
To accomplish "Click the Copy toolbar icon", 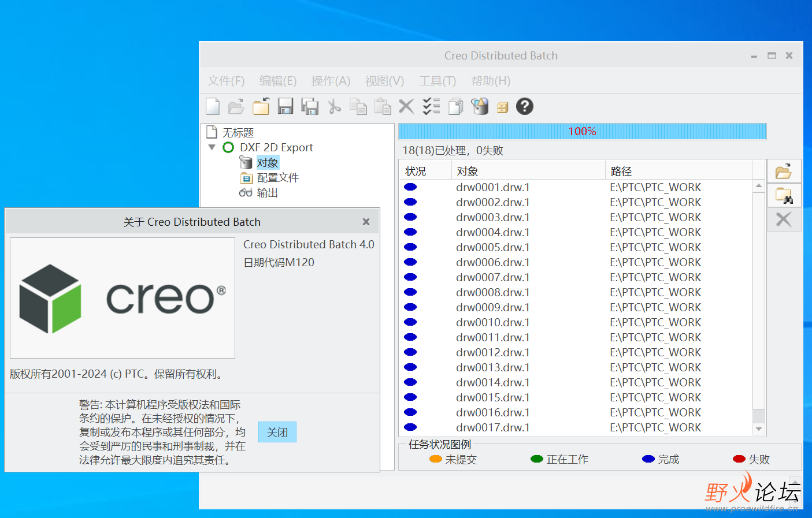I will [x=358, y=106].
